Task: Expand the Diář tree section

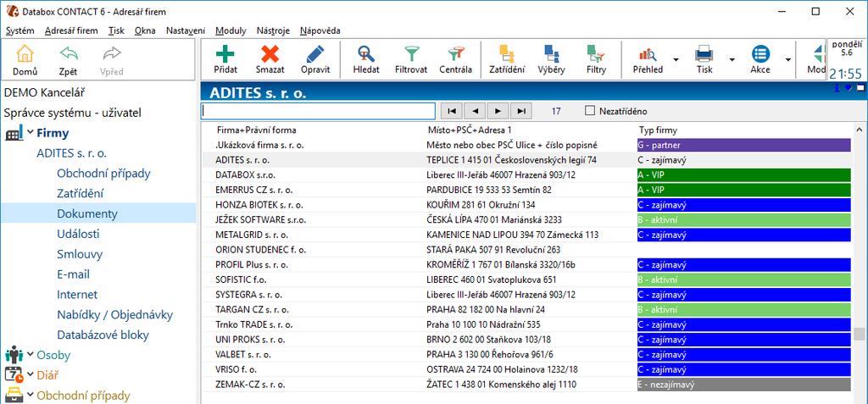Action: (30, 374)
